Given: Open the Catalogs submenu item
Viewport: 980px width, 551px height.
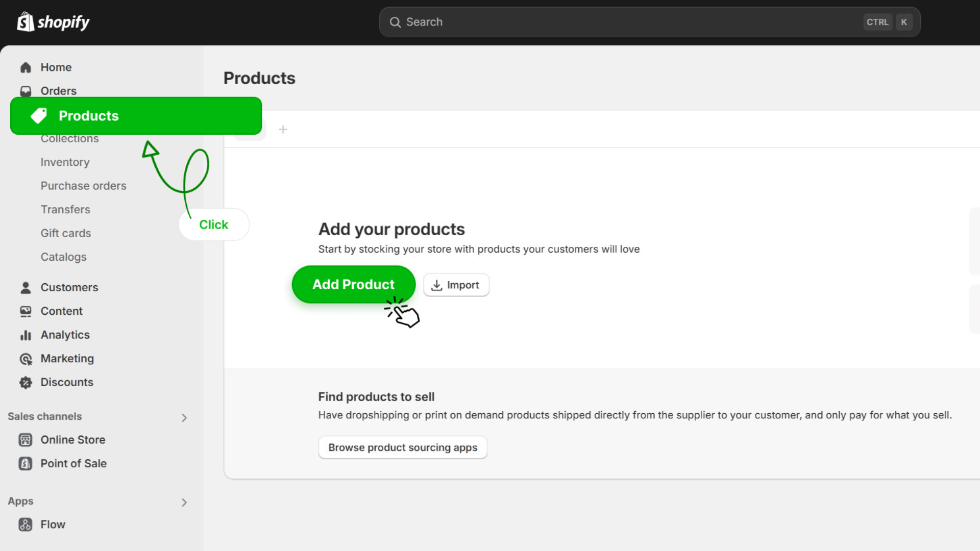Looking at the screenshot, I should [x=64, y=257].
